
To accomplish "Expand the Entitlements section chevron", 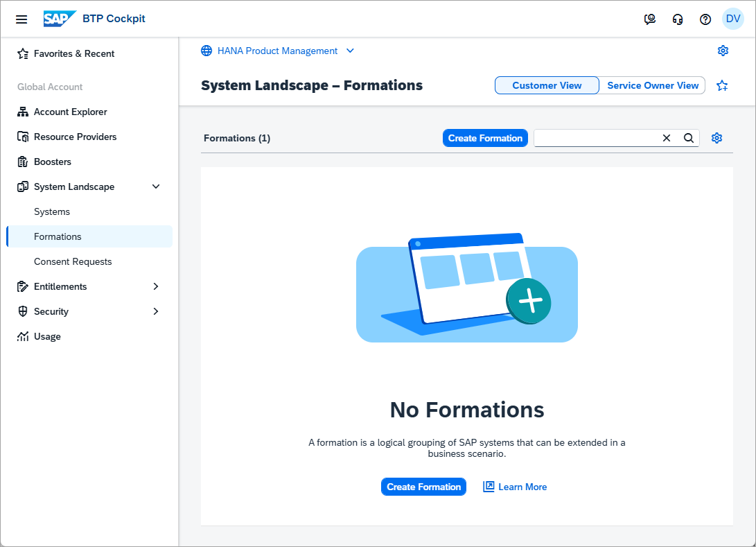I will pyautogui.click(x=156, y=286).
